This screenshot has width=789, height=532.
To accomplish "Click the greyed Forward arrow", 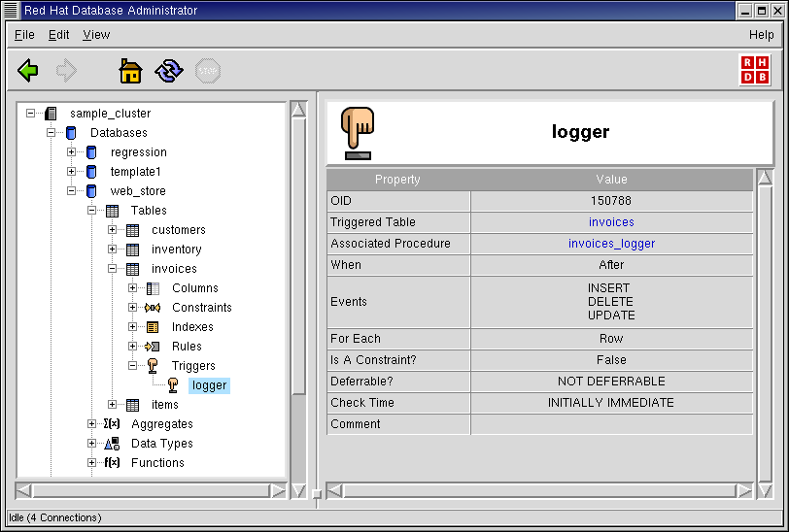I will pyautogui.click(x=66, y=71).
